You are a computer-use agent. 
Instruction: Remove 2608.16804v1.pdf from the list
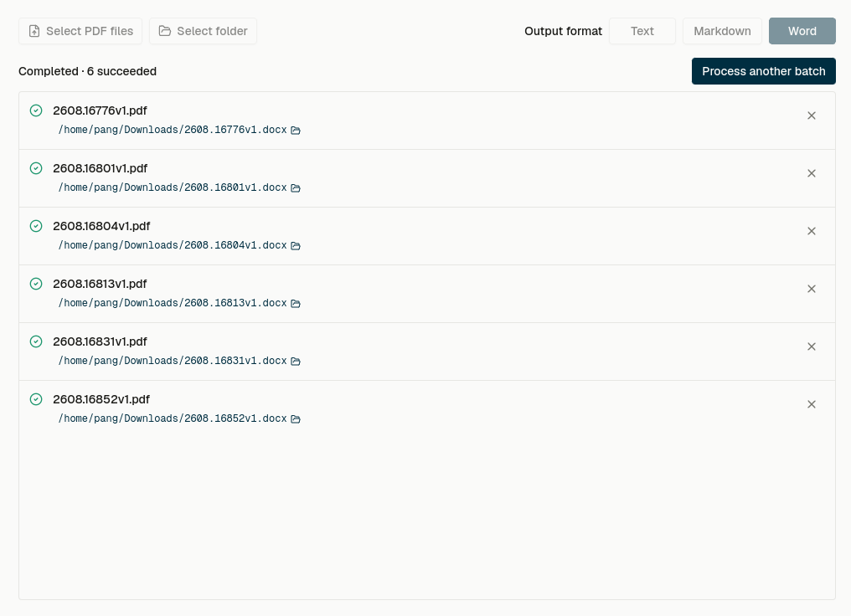[812, 231]
